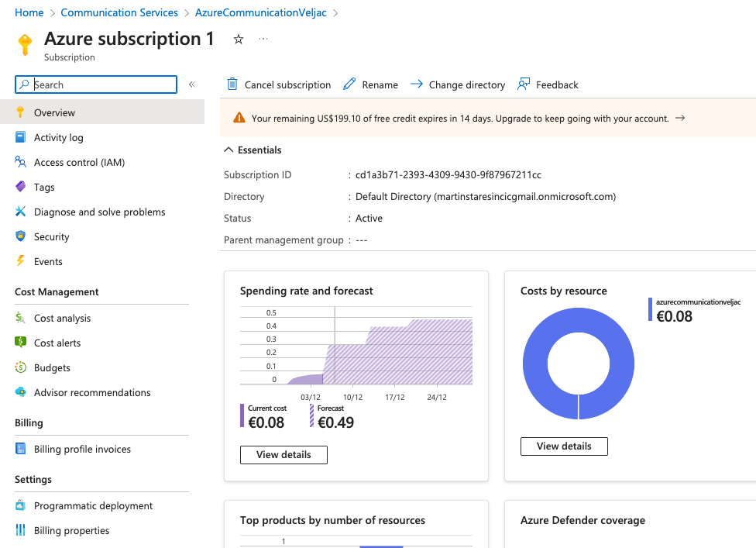Open the Security section

(x=52, y=236)
